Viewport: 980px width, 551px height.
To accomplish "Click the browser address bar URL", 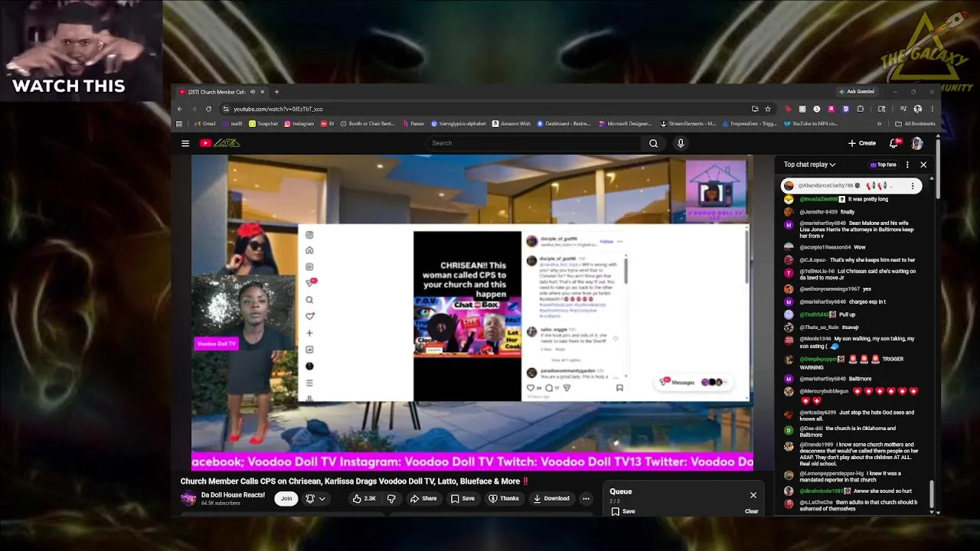I will (278, 109).
